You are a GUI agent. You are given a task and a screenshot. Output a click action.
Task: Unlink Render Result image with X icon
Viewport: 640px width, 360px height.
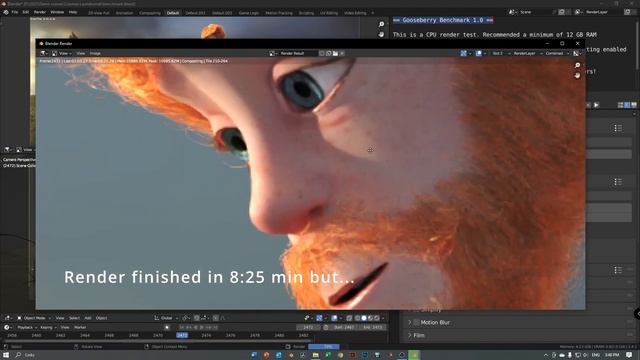(342, 53)
